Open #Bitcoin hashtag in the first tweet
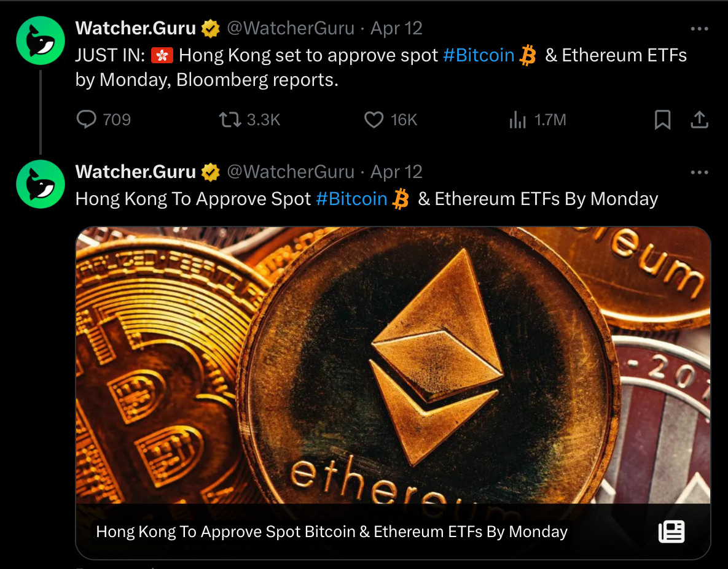The width and height of the screenshot is (728, 569). (x=479, y=55)
